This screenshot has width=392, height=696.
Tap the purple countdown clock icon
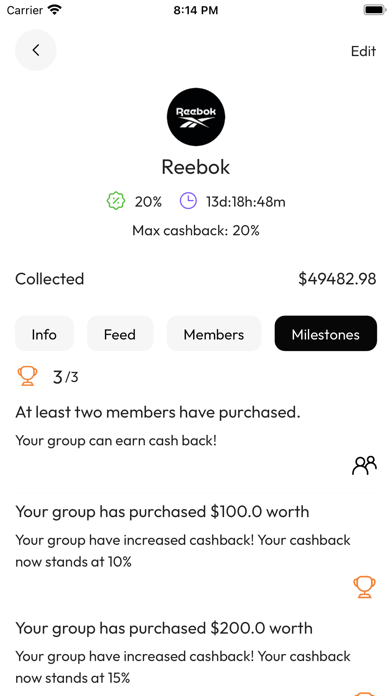pyautogui.click(x=188, y=202)
